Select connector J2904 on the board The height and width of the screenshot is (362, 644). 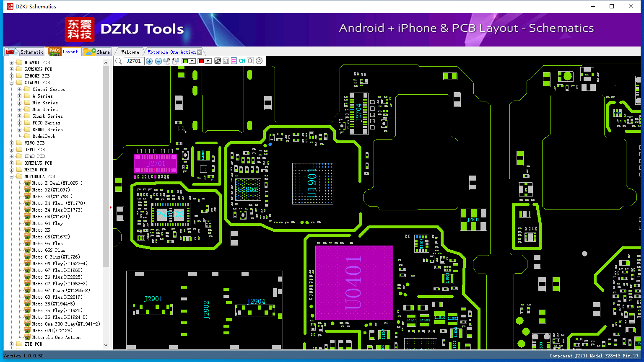pos(255,310)
